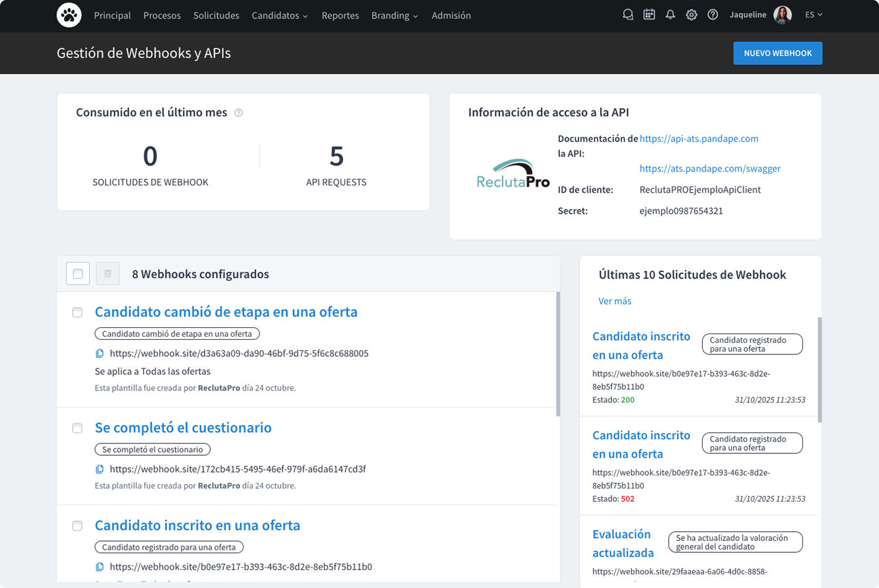Check the select-all webhooks checkbox
879x588 pixels.
coord(77,273)
